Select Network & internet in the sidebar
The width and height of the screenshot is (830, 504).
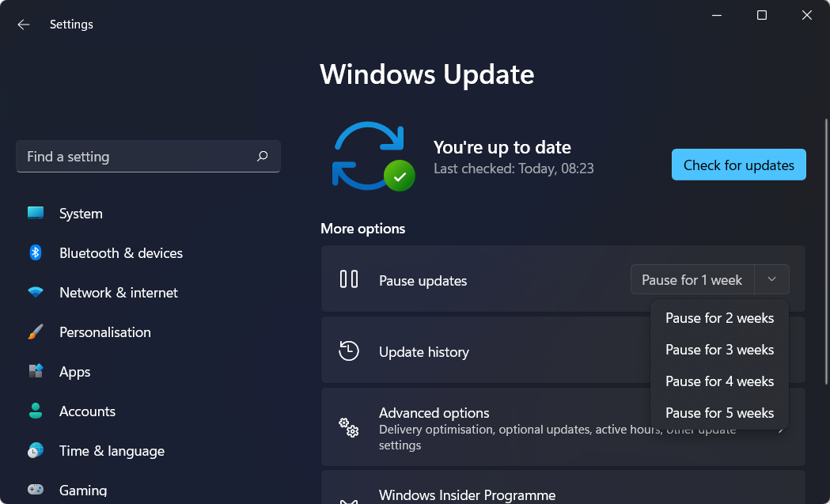tap(119, 292)
